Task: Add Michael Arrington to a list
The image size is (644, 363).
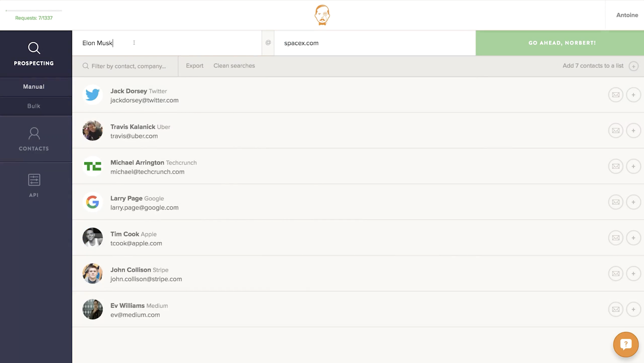Action: coord(634,166)
